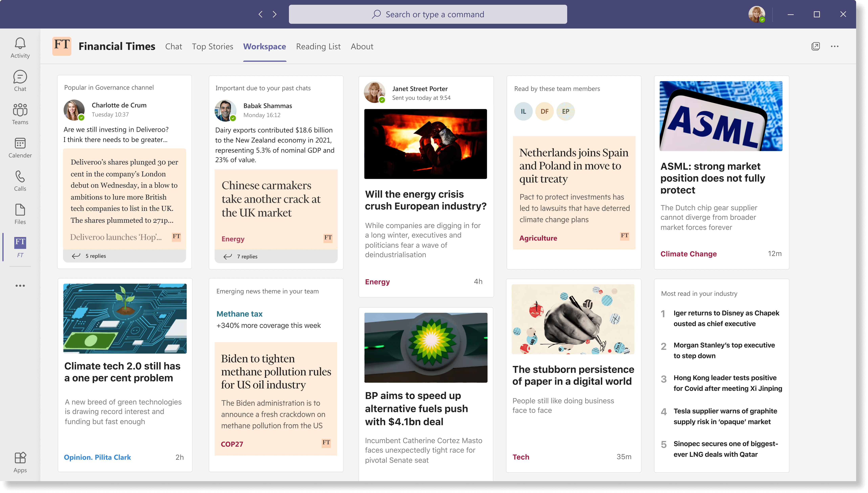Open Tesla supplier graphite story
The image size is (868, 493).
[725, 416]
